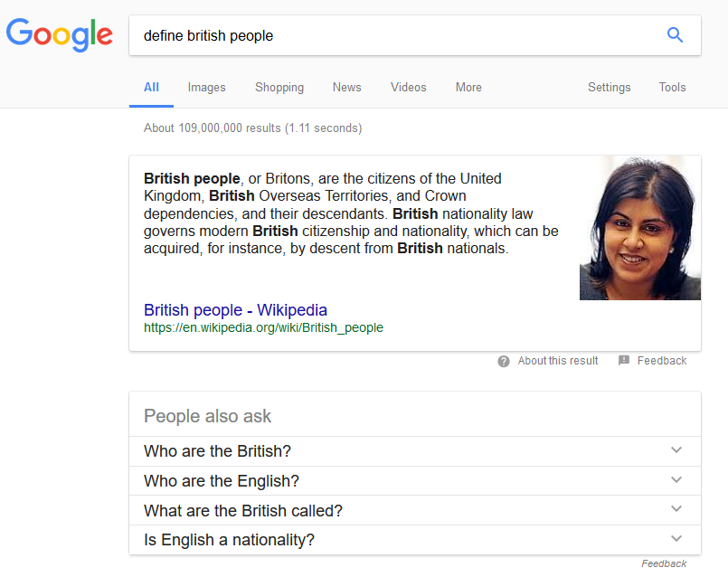Open the search Tools options

click(x=672, y=87)
